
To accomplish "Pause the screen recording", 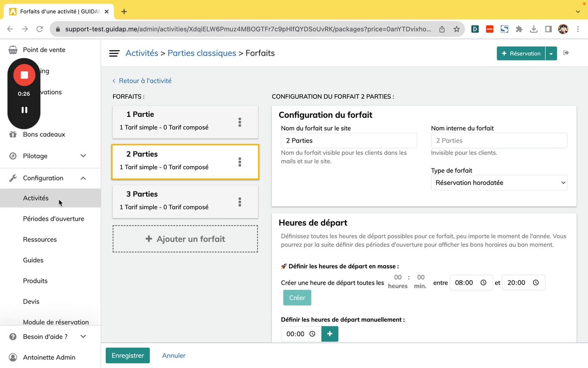I will 24,110.
